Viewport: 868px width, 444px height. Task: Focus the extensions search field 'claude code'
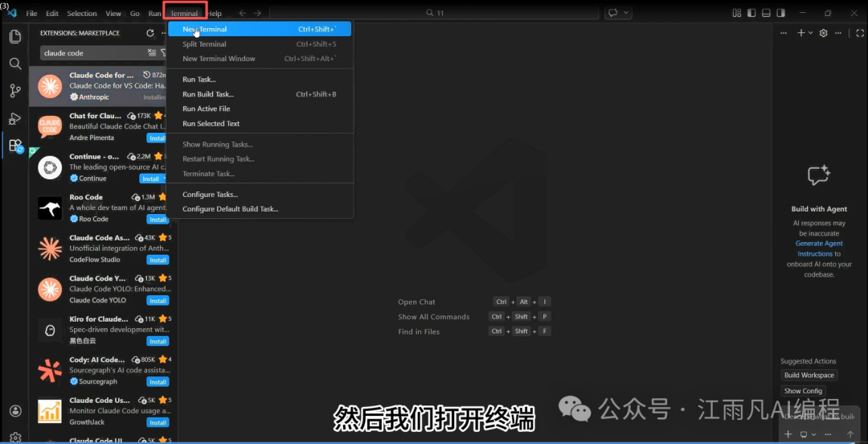coord(94,52)
